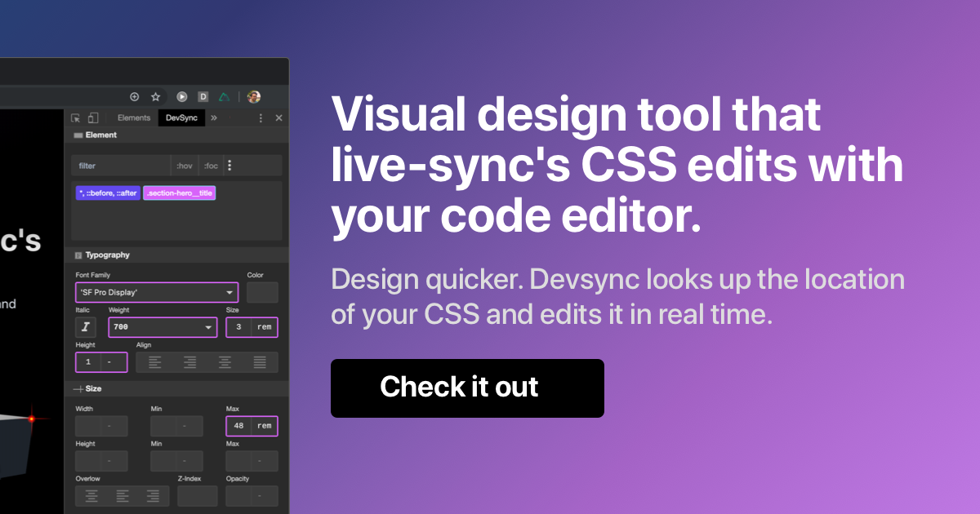
Task: Bookmark the page with the star icon
Action: click(x=155, y=96)
